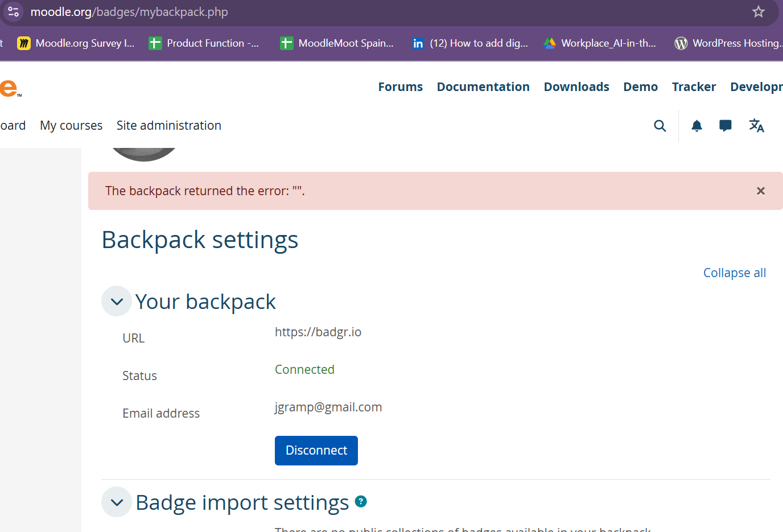Collapse the Your backpack section
The image size is (783, 532).
[x=117, y=302]
